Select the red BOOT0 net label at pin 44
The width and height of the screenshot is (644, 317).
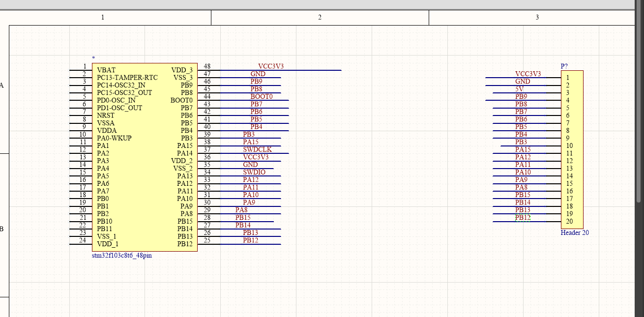point(262,96)
